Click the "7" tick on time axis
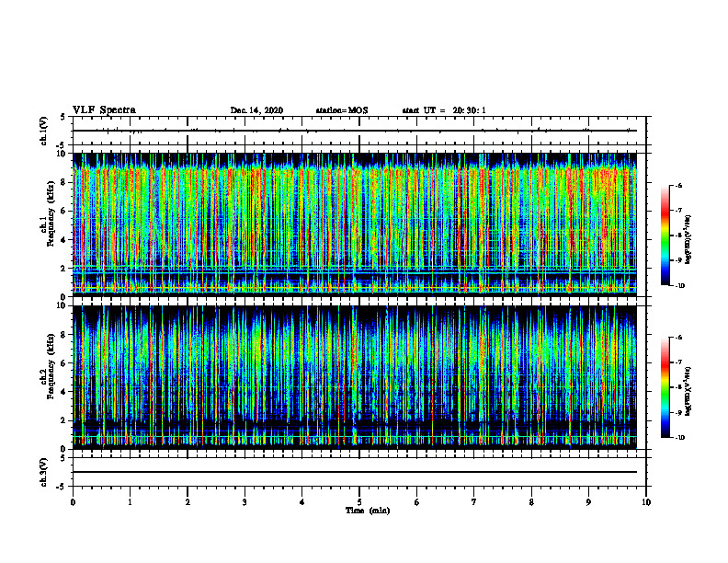 click(x=474, y=502)
